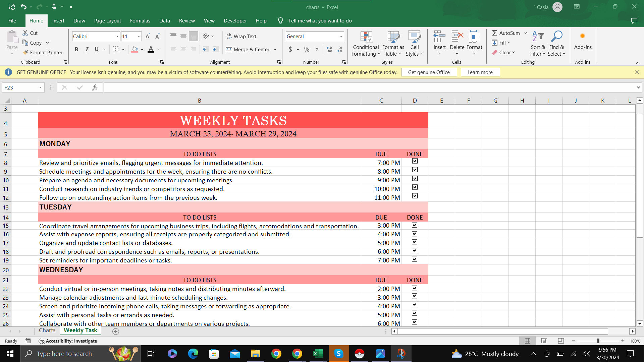Toggle checkbox for travel arrangements task

point(415,225)
